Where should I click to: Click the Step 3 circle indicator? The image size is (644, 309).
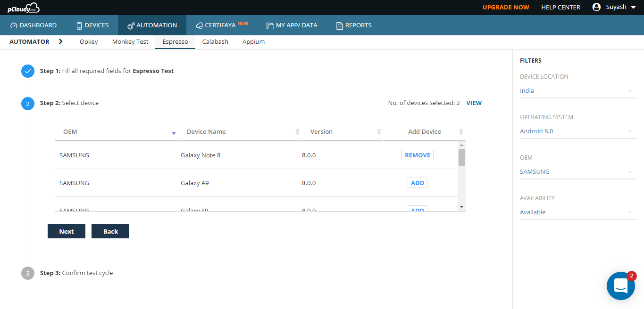point(28,273)
